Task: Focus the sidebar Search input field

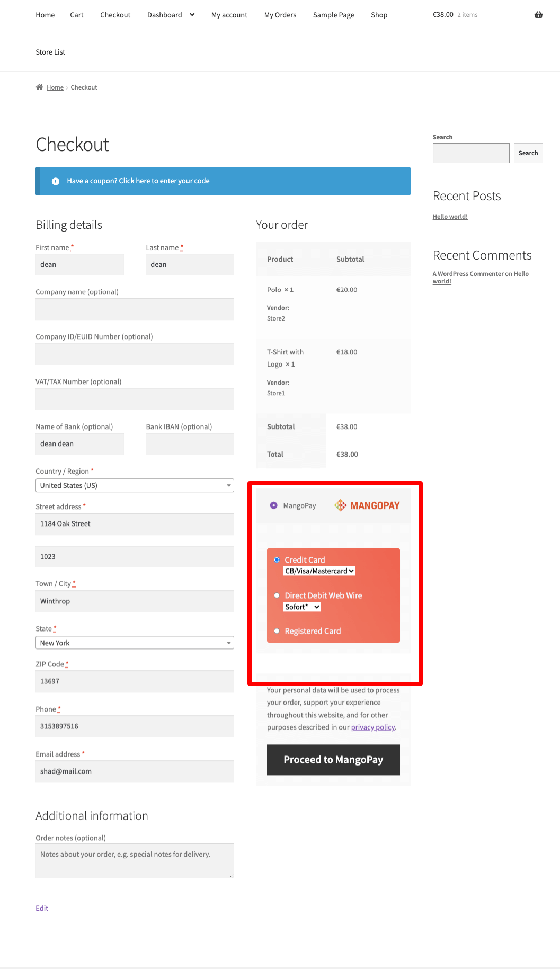Action: 471,153
